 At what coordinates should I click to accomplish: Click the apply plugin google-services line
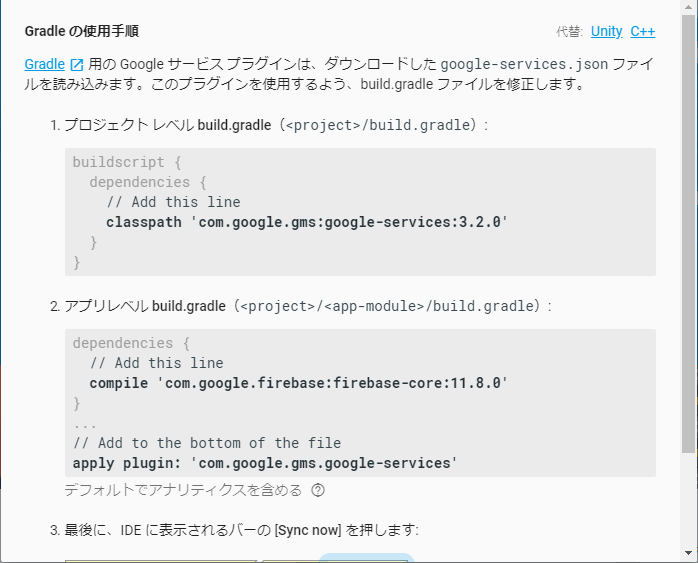tap(265, 463)
